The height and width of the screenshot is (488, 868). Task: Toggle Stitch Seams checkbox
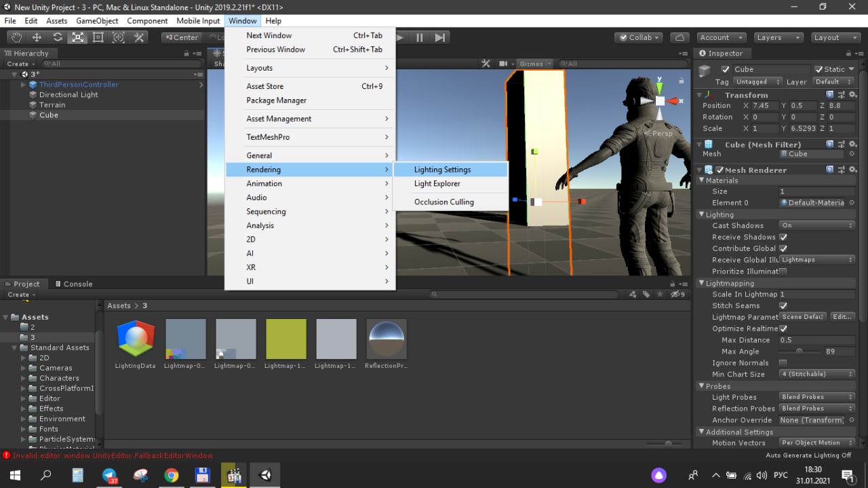783,306
